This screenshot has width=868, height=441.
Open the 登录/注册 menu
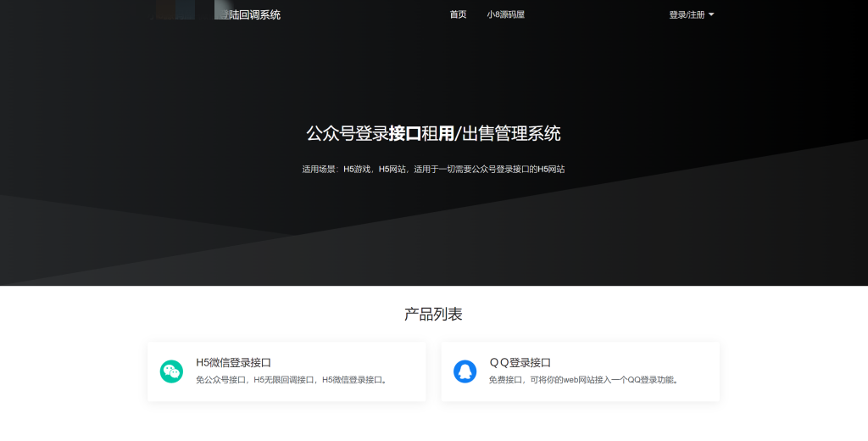[687, 14]
